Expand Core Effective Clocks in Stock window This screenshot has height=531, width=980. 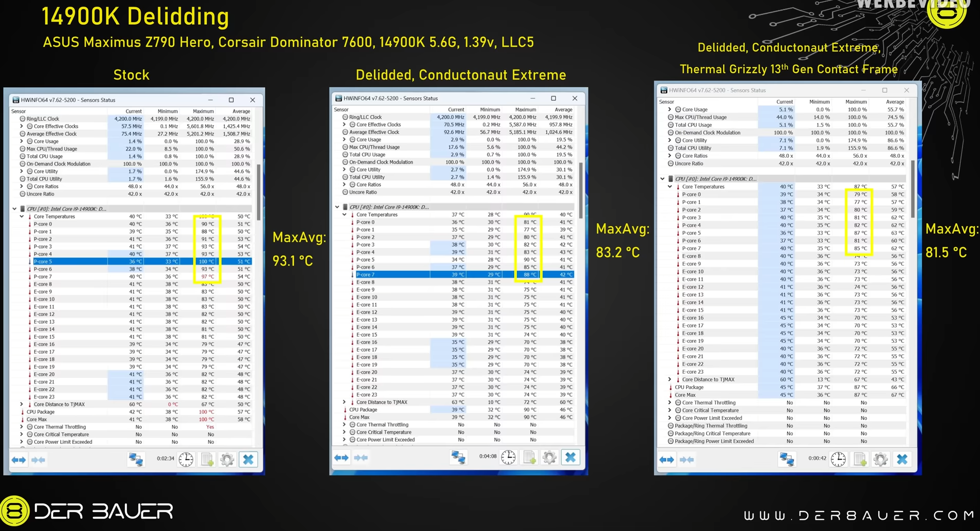22,126
